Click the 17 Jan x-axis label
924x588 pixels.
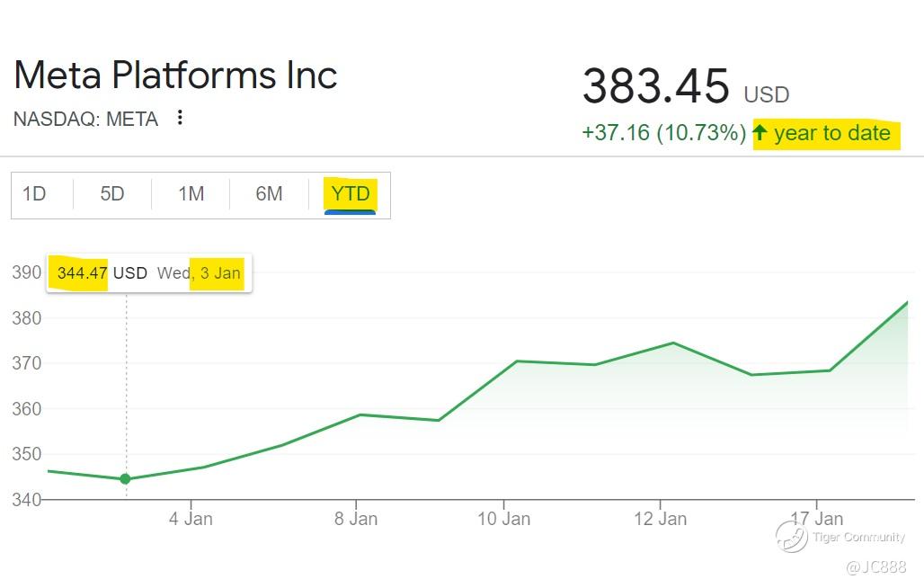pyautogui.click(x=816, y=519)
